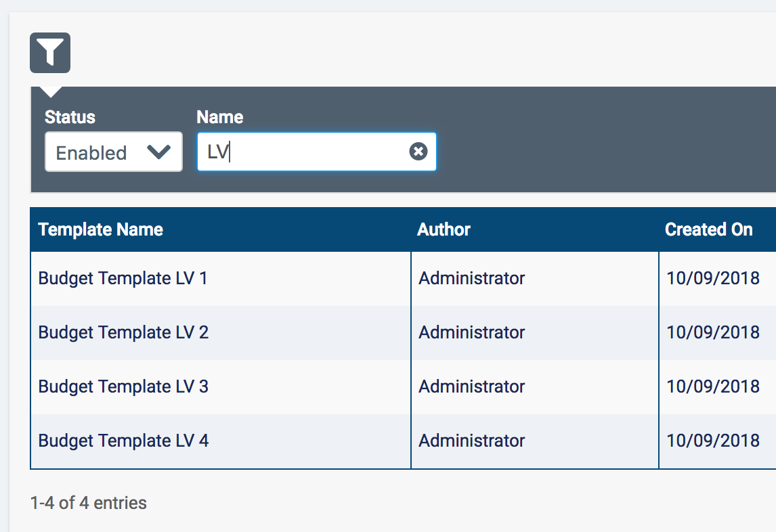776x532 pixels.
Task: Click the created date of Budget Template LV 2
Action: click(x=713, y=332)
